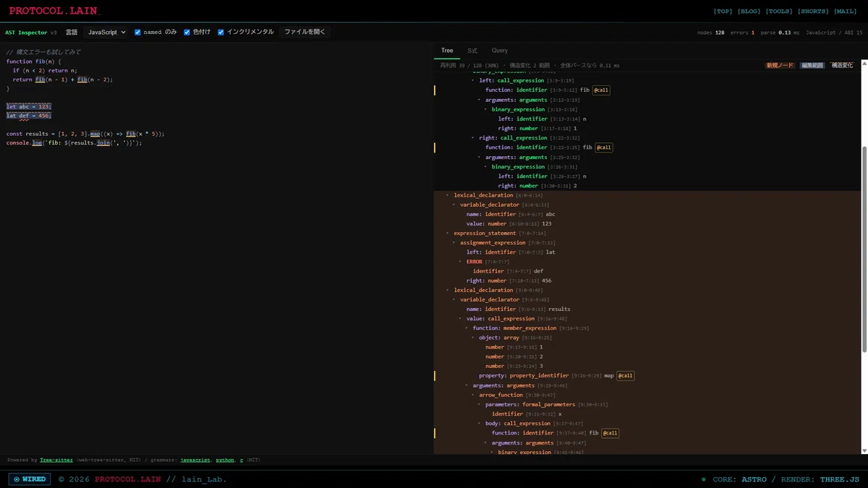This screenshot has height=488, width=868.
Task: Open the [MAIL] navigation link
Action: [846, 12]
